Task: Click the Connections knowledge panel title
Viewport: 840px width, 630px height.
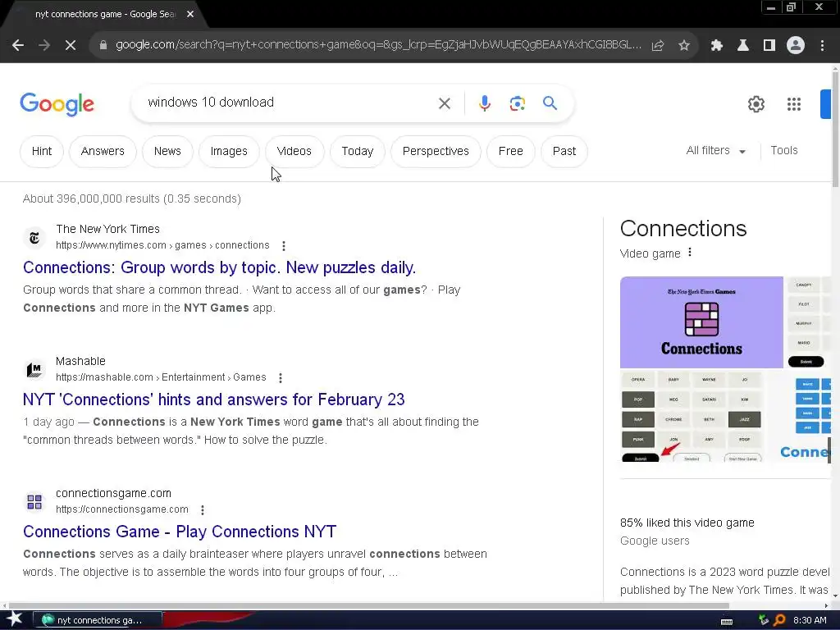Action: (x=683, y=229)
